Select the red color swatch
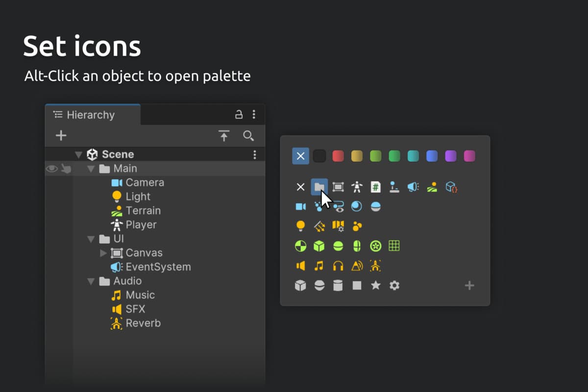This screenshot has height=392, width=588. [x=338, y=156]
